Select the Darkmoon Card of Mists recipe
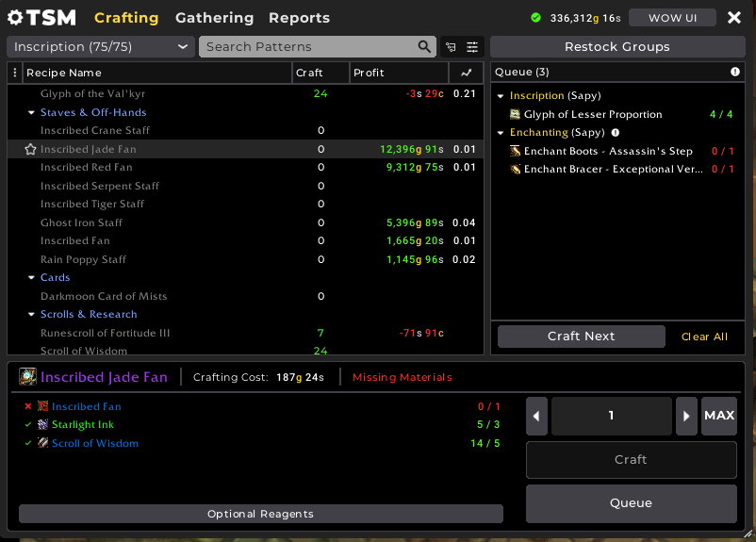This screenshot has height=542, width=756. tap(245, 296)
